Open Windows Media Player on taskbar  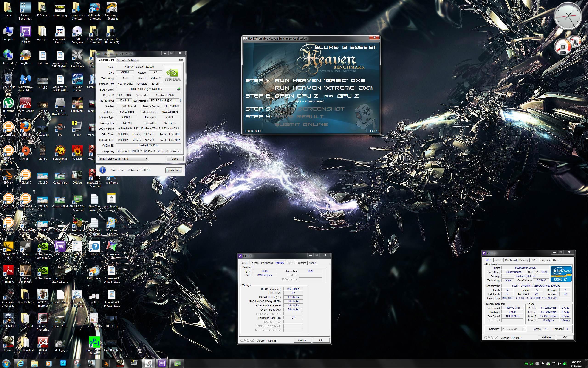[x=49, y=363]
